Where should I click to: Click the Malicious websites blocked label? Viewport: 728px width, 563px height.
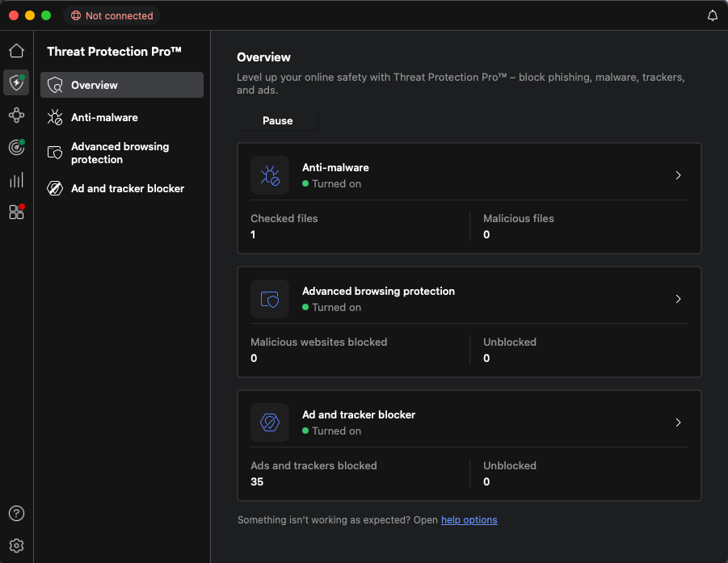[319, 342]
